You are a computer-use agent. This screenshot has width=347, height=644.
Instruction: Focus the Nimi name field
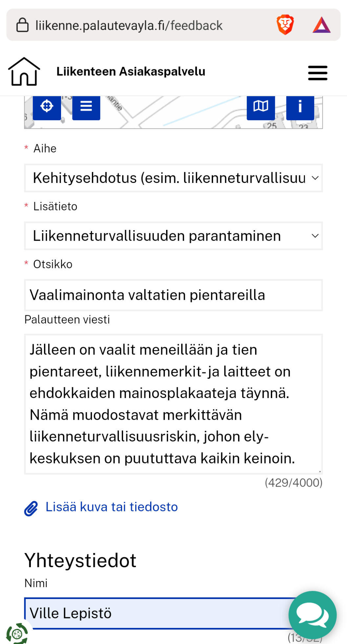(x=154, y=613)
